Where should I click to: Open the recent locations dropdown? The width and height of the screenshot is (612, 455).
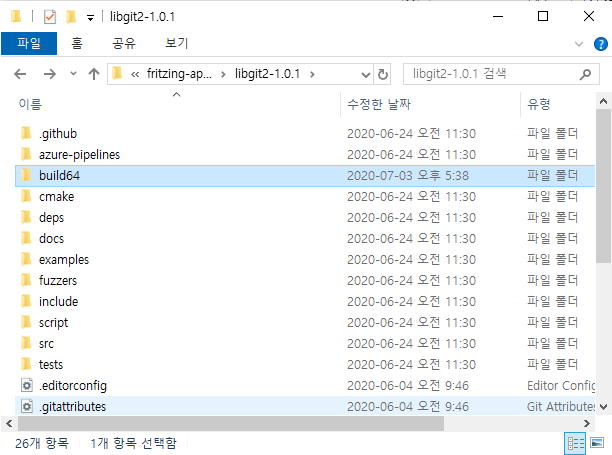pyautogui.click(x=73, y=73)
